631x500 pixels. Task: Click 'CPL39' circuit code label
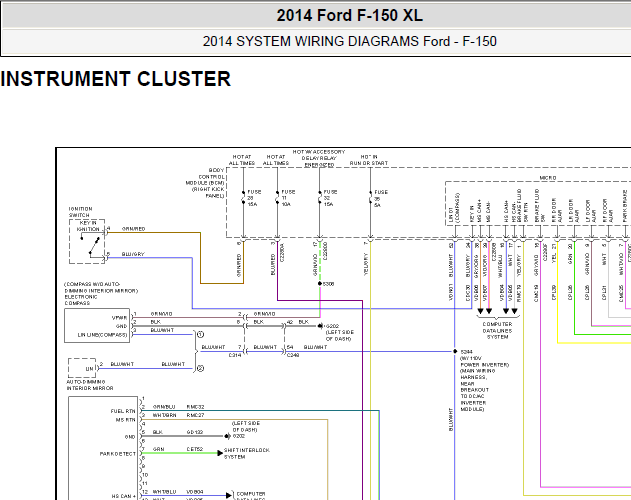(x=553, y=293)
